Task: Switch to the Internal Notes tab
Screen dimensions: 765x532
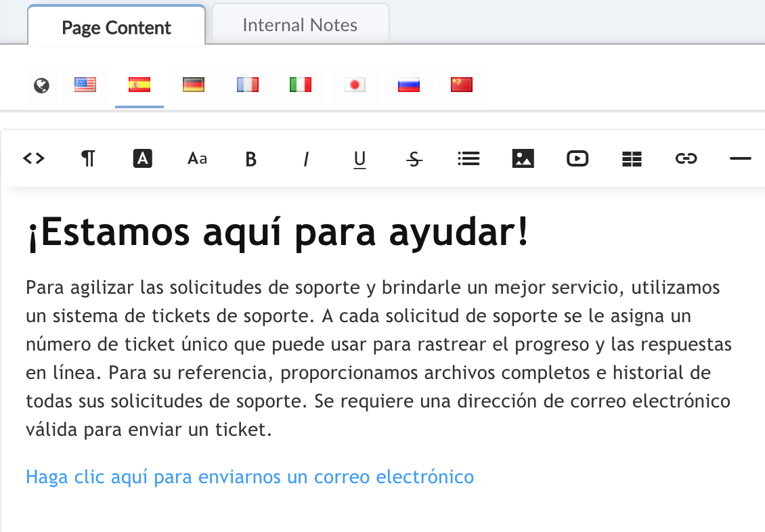Action: point(300,25)
